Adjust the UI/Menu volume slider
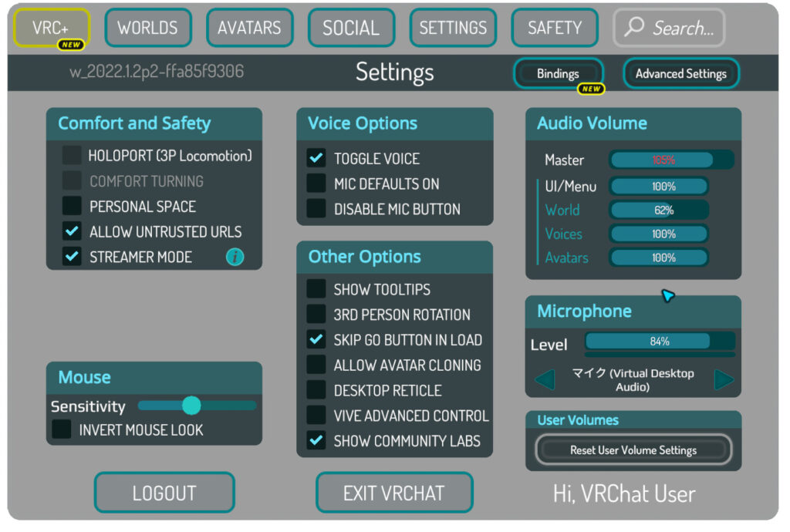The image size is (790, 532). point(659,187)
